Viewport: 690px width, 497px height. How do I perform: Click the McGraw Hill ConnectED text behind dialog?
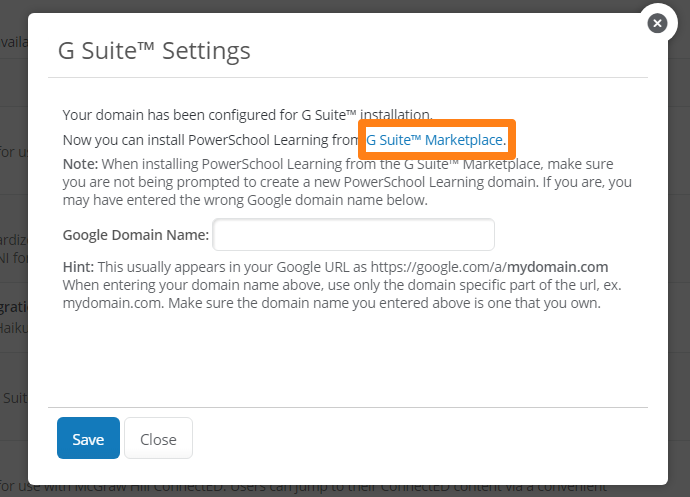300,489
